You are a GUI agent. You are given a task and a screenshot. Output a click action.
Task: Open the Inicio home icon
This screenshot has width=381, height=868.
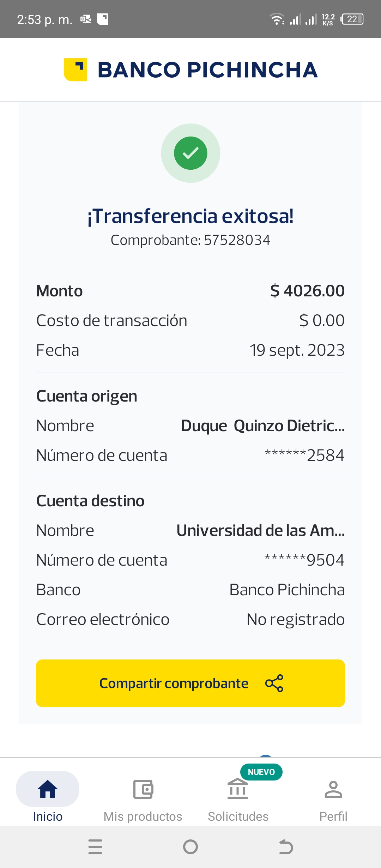pos(48,789)
